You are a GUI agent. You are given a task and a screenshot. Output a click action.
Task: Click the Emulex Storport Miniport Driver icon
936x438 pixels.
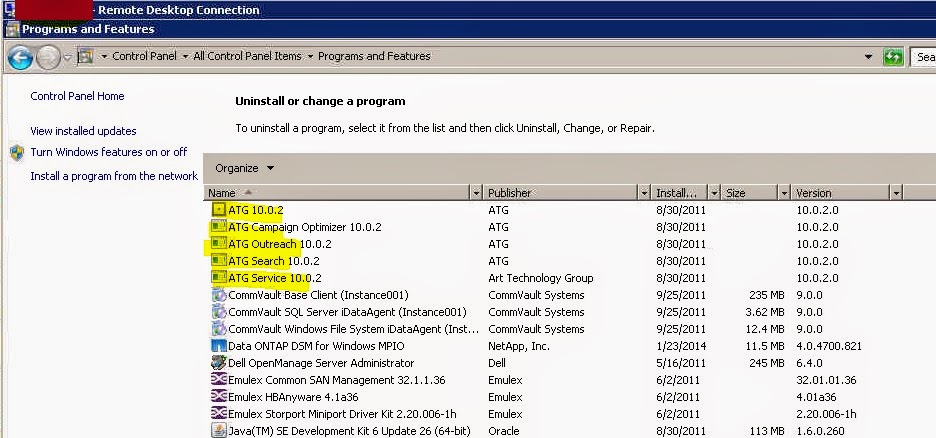219,414
